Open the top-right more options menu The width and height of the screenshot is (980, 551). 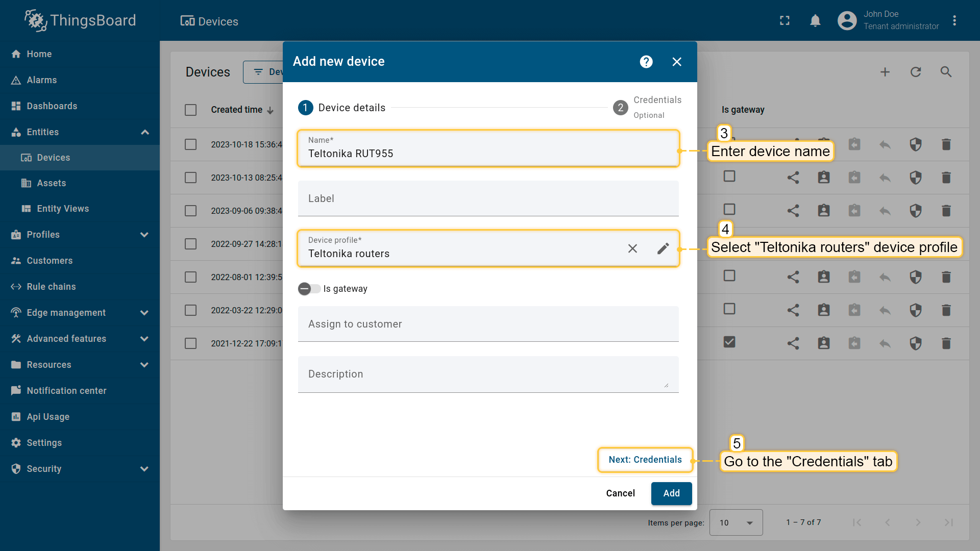tap(954, 21)
